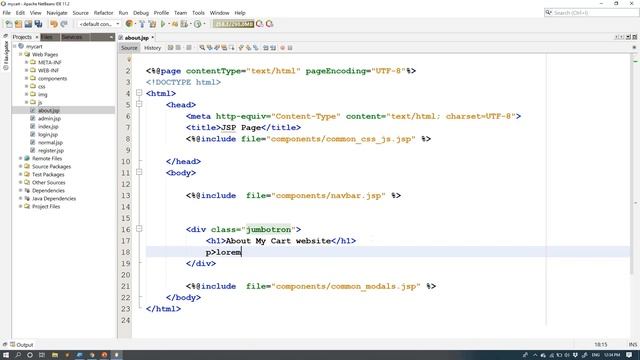Select index.jsp in project tree

(x=48, y=127)
